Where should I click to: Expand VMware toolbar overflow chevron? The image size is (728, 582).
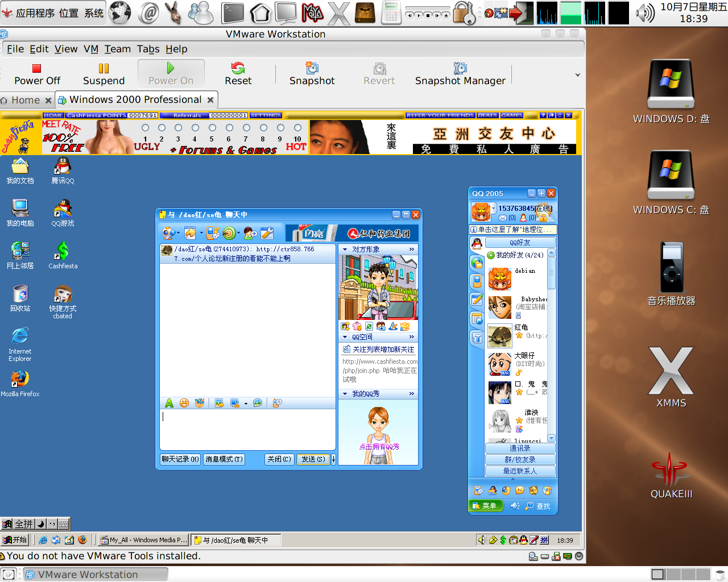[578, 75]
